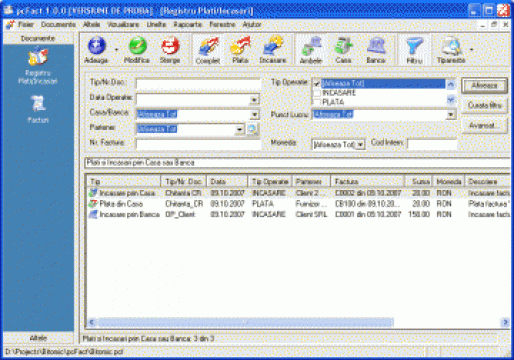
Task: Click the Adauga toolbar icon
Action: 97,46
